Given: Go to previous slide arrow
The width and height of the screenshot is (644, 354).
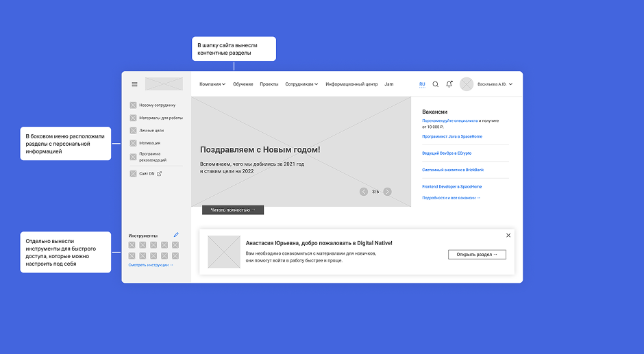Looking at the screenshot, I should [364, 192].
